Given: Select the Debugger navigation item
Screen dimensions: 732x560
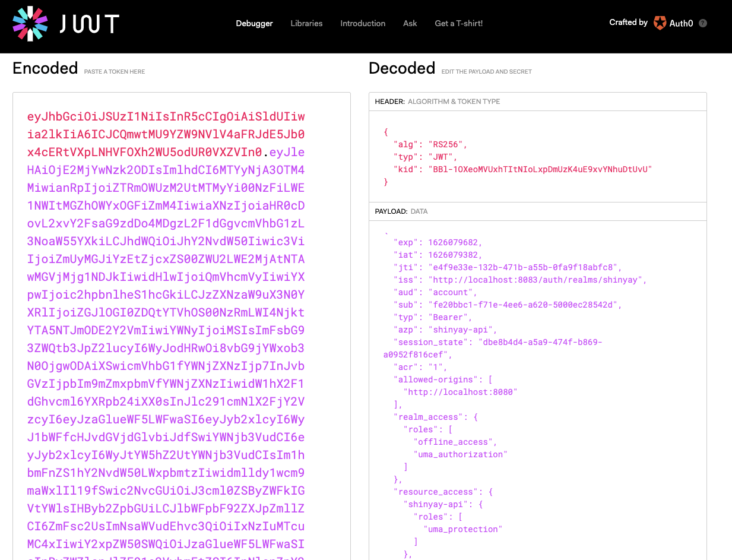Looking at the screenshot, I should tap(254, 24).
